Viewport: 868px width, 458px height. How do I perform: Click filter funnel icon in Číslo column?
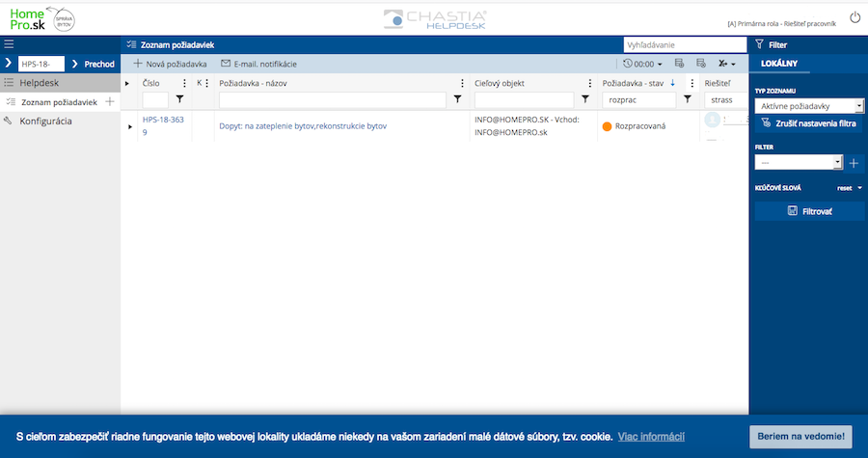[179, 99]
